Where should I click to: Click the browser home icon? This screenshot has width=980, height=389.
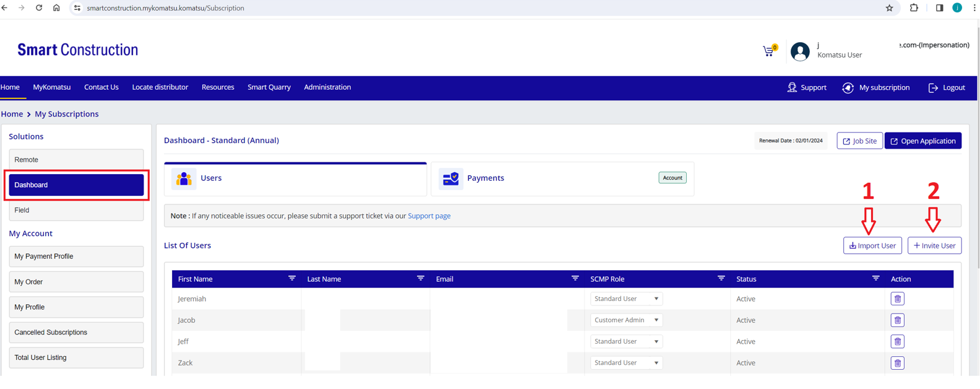click(56, 8)
